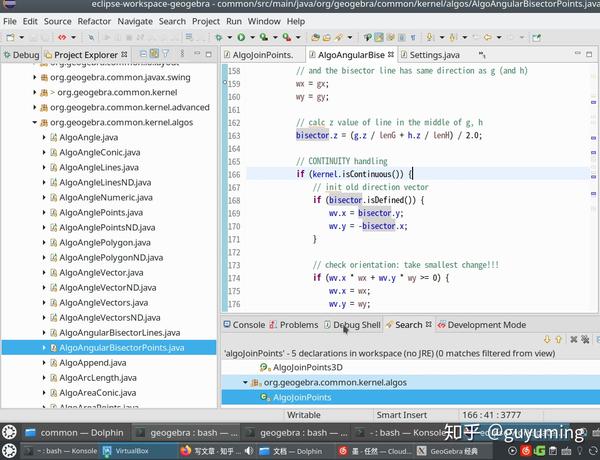Select AlgoAngularBisectorLines.java in Project Explorer
The image size is (600, 460).
119,333
